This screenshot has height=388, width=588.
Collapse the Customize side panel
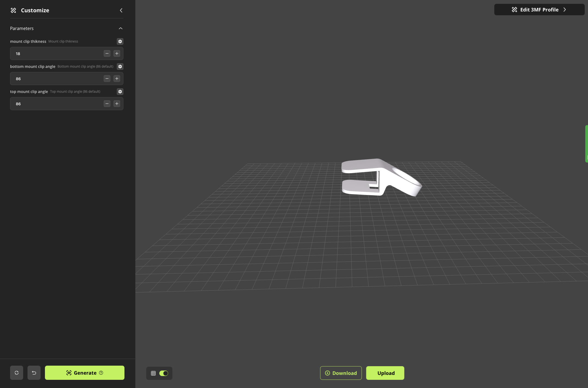point(121,10)
